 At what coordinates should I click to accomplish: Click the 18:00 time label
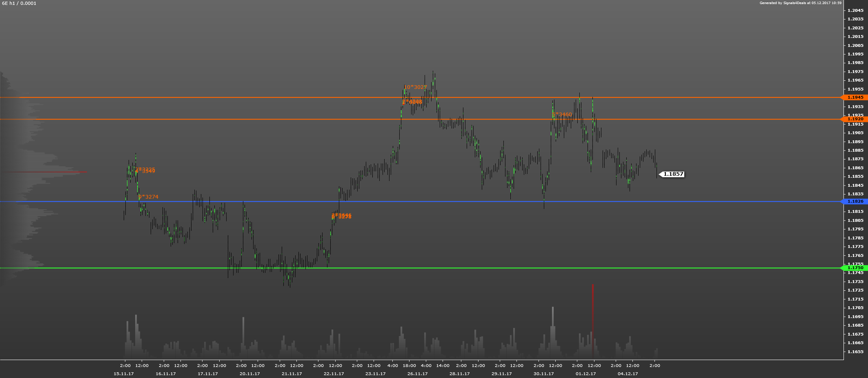[x=409, y=366]
